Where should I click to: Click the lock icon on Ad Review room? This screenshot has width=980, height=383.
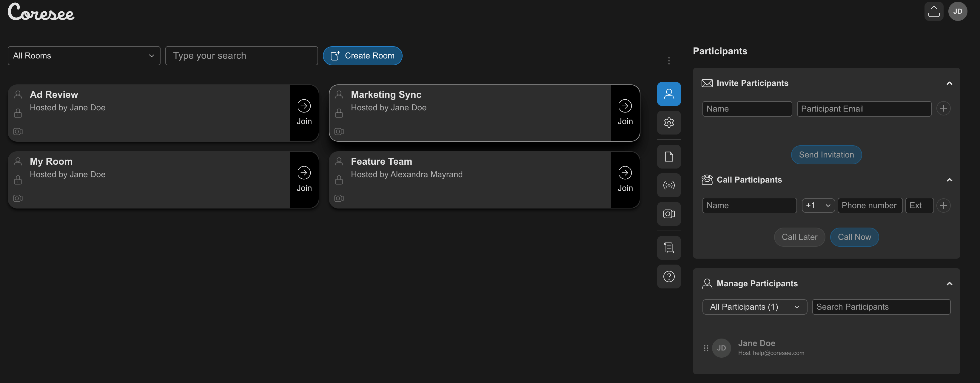click(x=18, y=113)
